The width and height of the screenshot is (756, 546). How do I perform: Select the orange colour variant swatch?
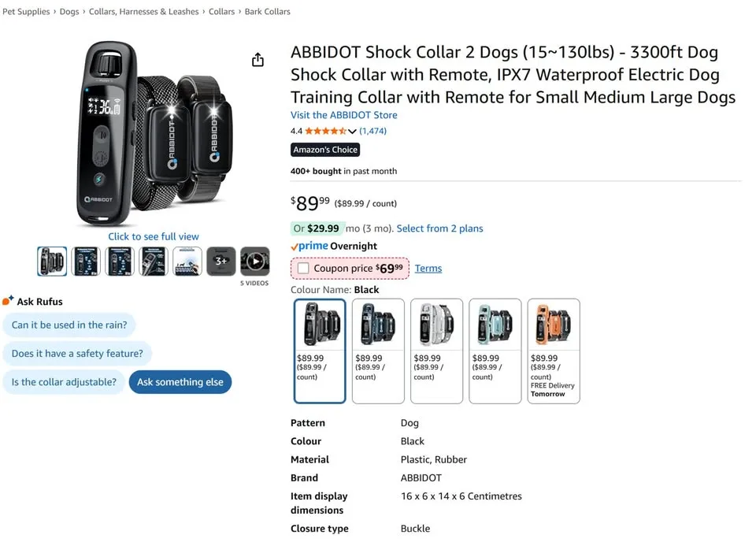[553, 323]
